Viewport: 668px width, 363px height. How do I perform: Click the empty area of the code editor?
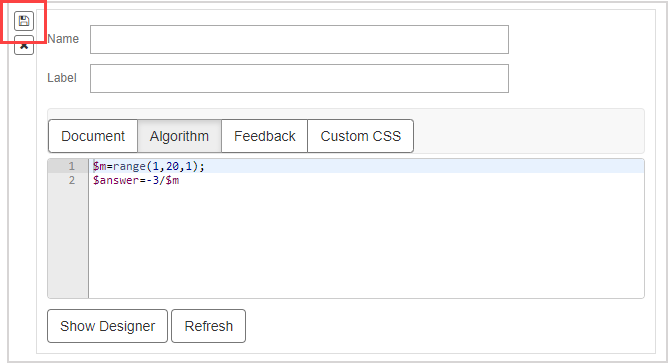point(366,243)
